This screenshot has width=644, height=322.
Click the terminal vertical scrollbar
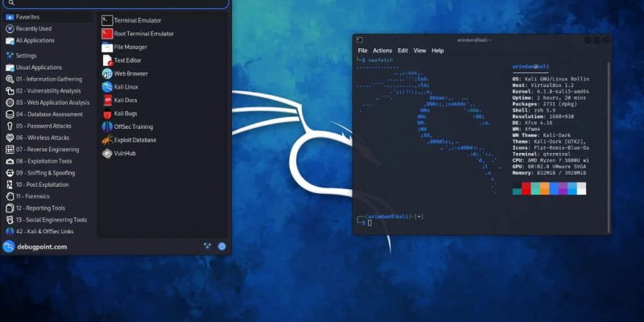609,147
